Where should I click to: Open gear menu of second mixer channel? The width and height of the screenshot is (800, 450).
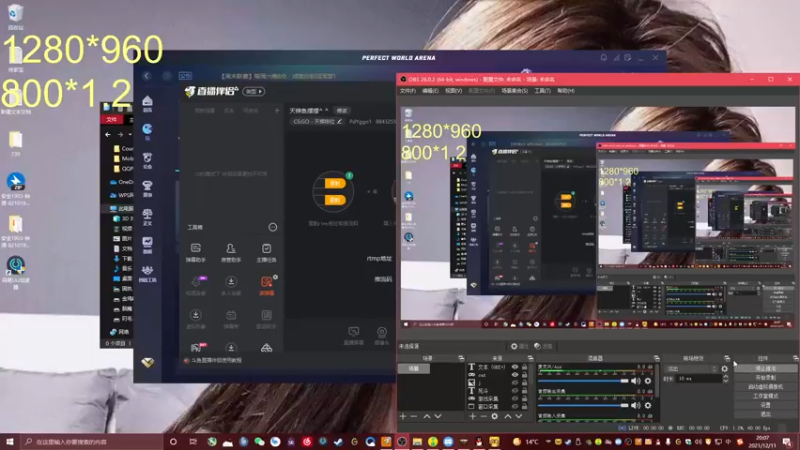(x=648, y=405)
